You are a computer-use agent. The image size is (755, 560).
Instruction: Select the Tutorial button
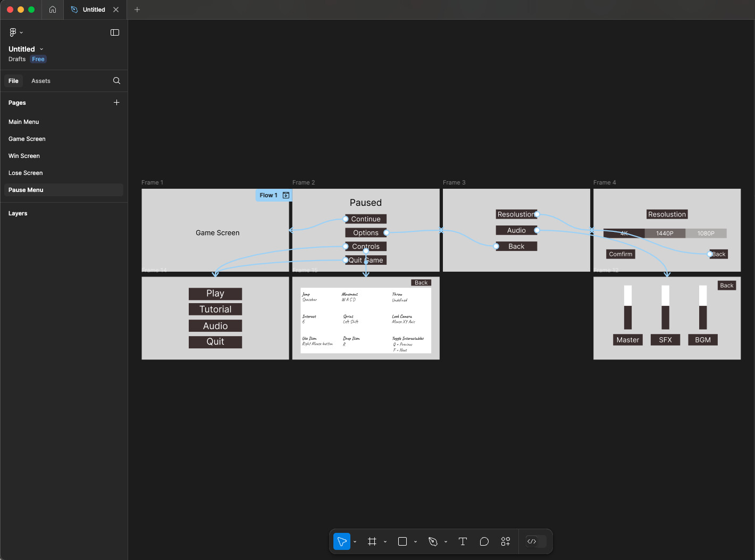pyautogui.click(x=215, y=310)
